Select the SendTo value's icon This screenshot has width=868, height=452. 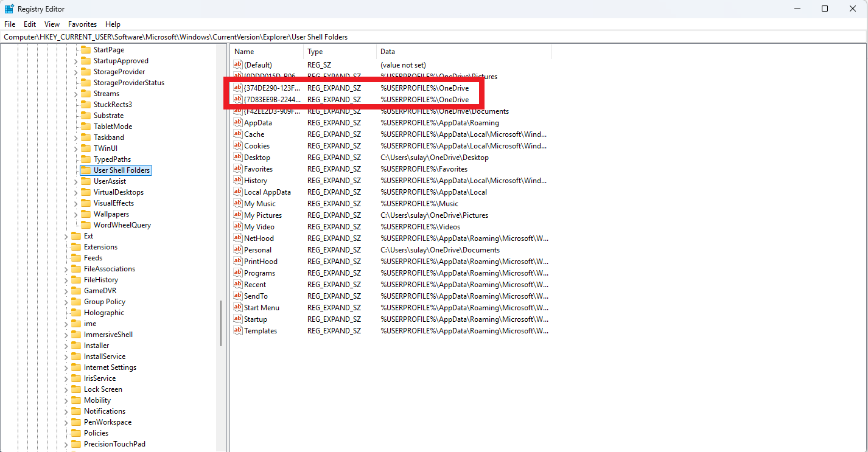(x=239, y=296)
